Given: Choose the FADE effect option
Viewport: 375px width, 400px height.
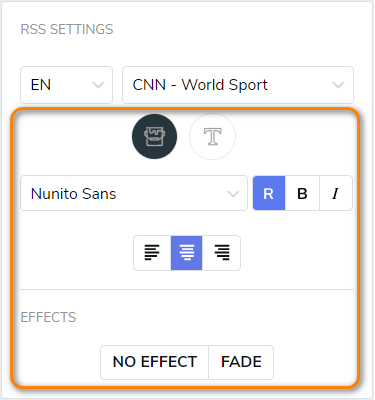Looking at the screenshot, I should [x=241, y=362].
